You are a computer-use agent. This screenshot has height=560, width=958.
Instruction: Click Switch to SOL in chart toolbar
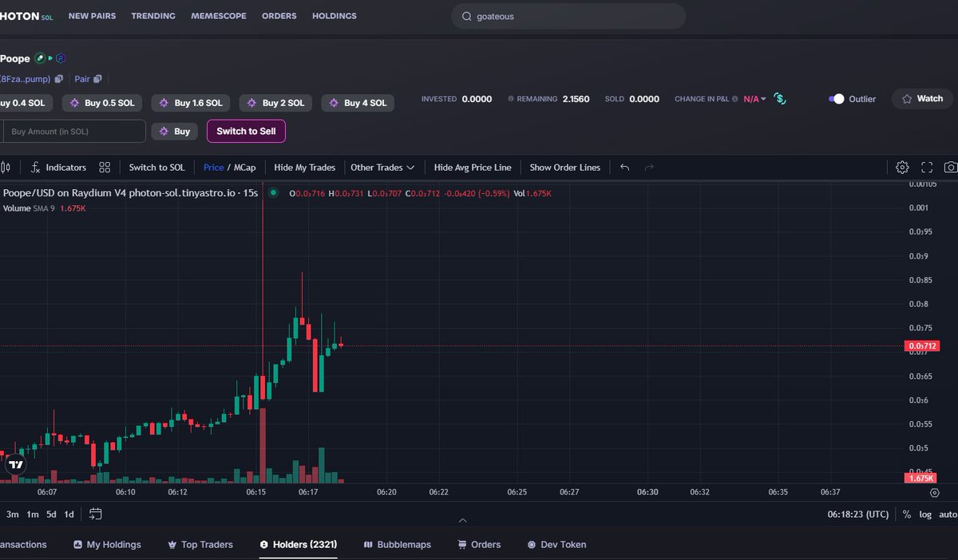156,168
